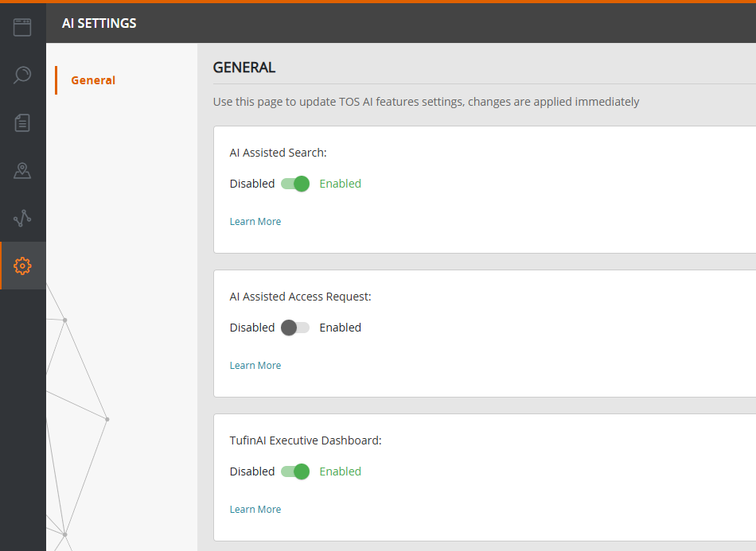
Task: Click the AI SETTINGS header title
Action: [x=99, y=23]
